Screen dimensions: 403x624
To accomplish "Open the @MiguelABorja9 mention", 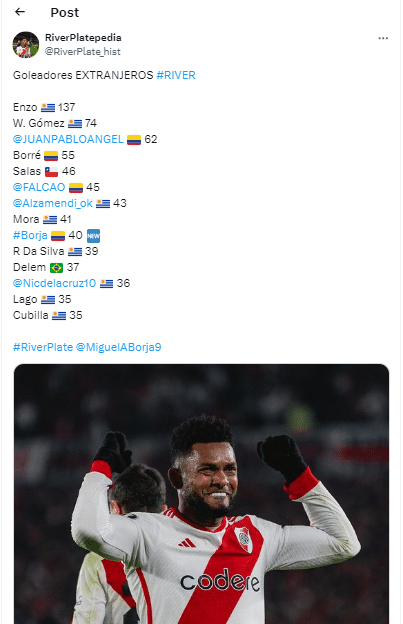I will (x=118, y=347).
